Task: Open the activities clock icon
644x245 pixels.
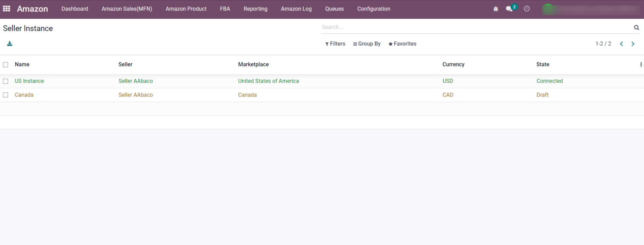Action: click(527, 9)
